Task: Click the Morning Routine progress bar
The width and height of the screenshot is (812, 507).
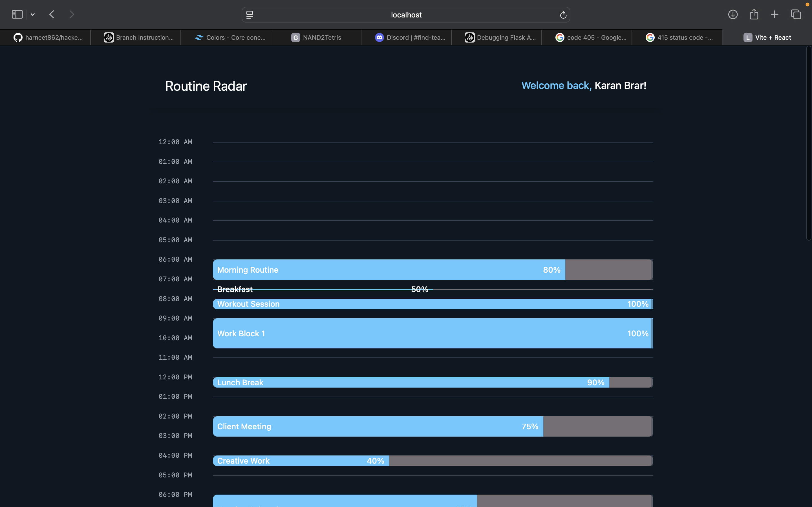Action: click(389, 270)
